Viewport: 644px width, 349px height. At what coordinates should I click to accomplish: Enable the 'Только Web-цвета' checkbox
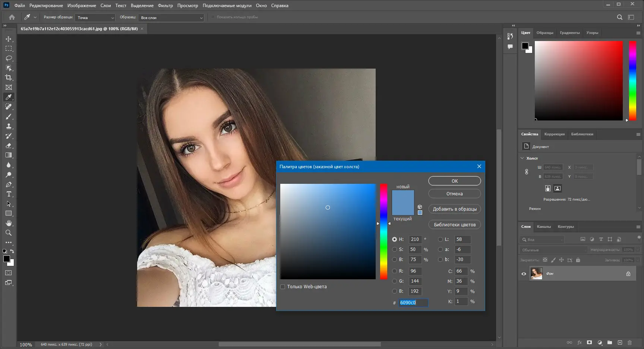pyautogui.click(x=282, y=287)
